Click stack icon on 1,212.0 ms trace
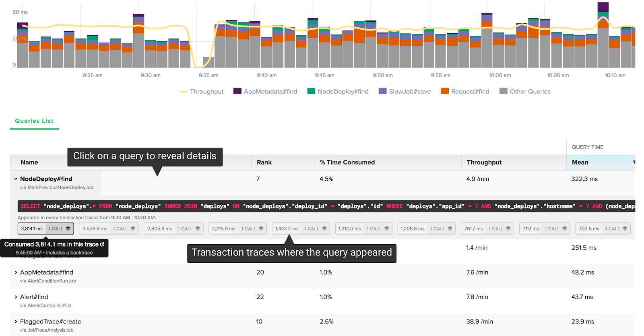The image size is (644, 336). click(x=386, y=229)
